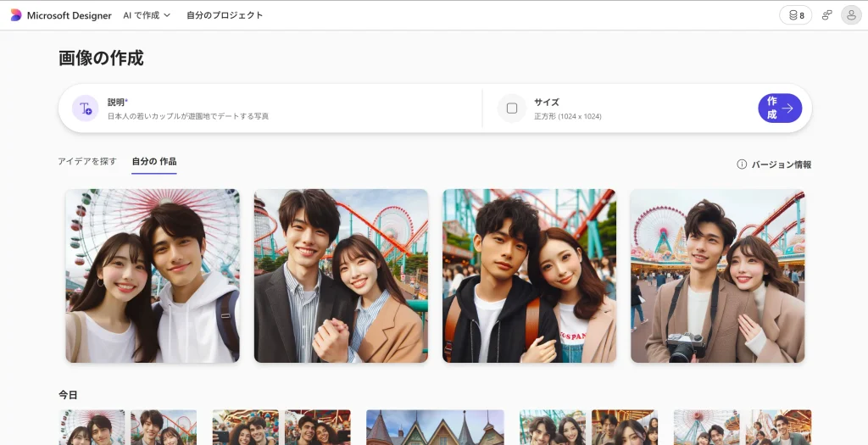Image resolution: width=868 pixels, height=445 pixels.
Task: Open the credits coin counter showing 8
Action: pyautogui.click(x=795, y=15)
